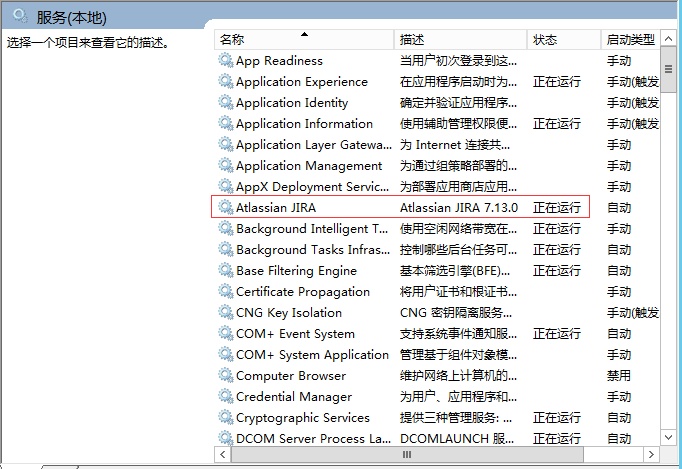Click the CNG Key Isolation gear icon
Viewport: 682px width, 469px height.
226,312
